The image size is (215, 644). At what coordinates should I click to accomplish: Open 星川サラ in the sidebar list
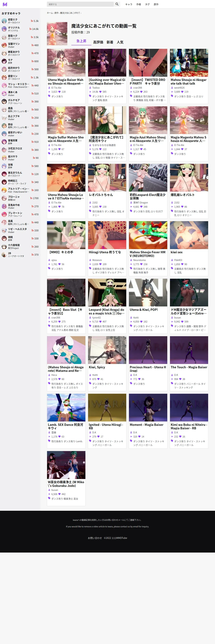(x=20, y=158)
